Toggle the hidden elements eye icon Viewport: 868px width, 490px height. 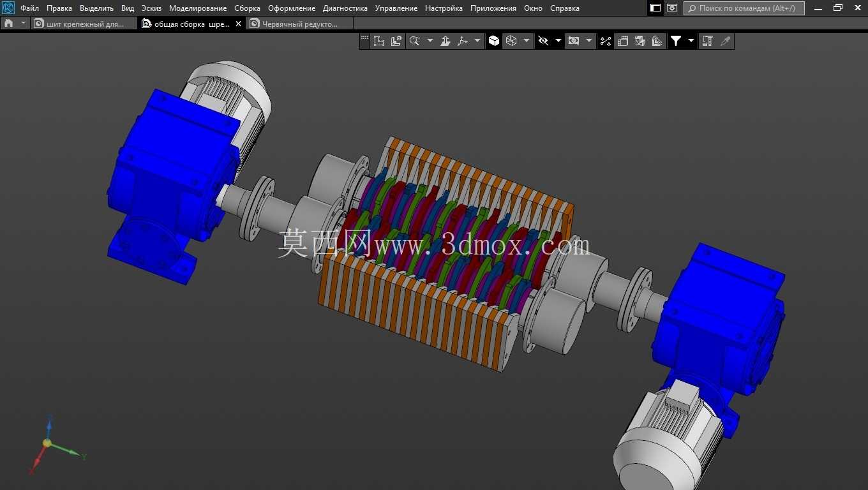(574, 41)
